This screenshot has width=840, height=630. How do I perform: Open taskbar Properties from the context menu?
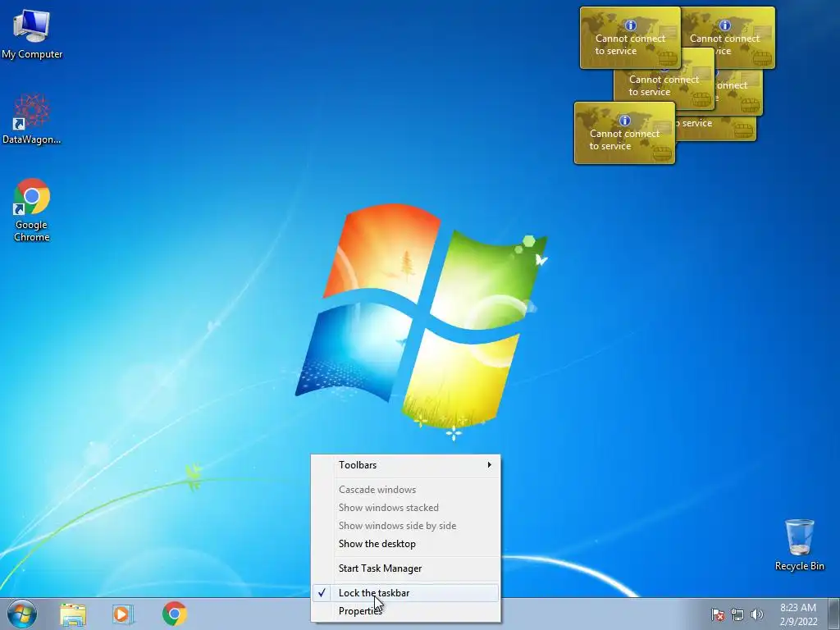click(405, 611)
